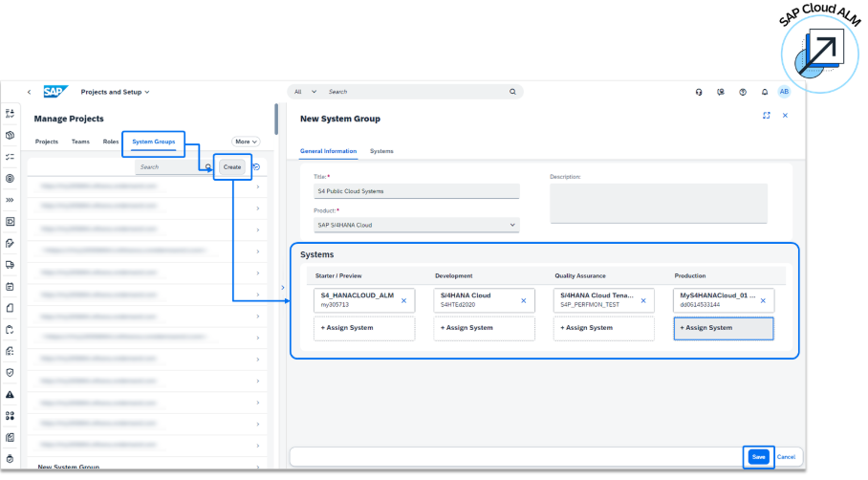This screenshot has width=868, height=480.
Task: Go back using the header back arrow
Action: coord(29,92)
